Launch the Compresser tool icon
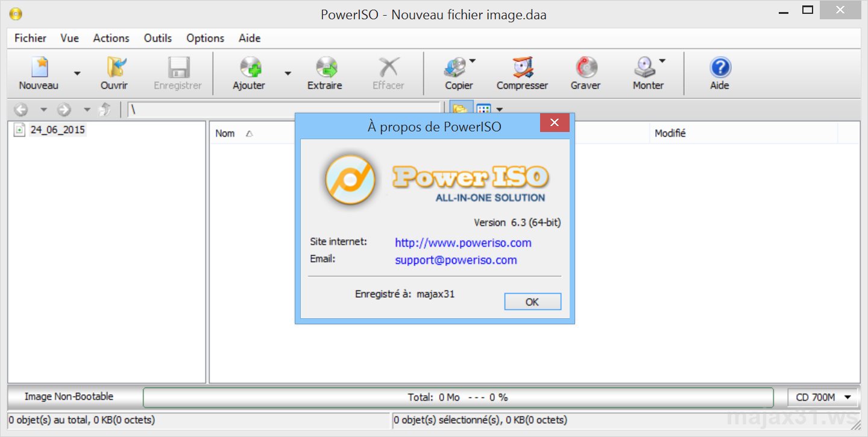The image size is (868, 437). pos(523,67)
